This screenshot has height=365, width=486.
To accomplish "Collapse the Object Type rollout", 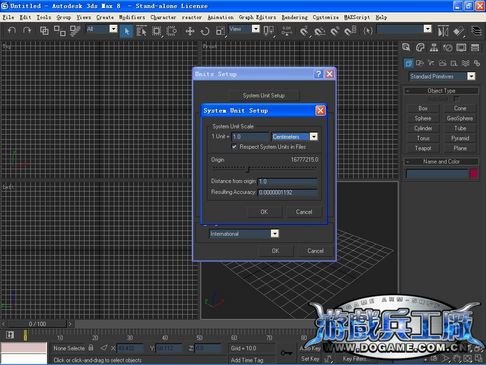I will 442,91.
